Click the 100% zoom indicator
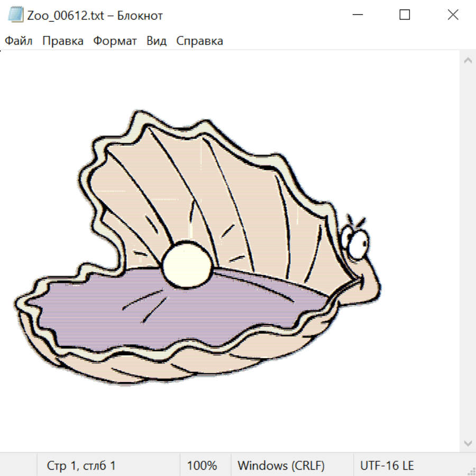 click(x=202, y=466)
